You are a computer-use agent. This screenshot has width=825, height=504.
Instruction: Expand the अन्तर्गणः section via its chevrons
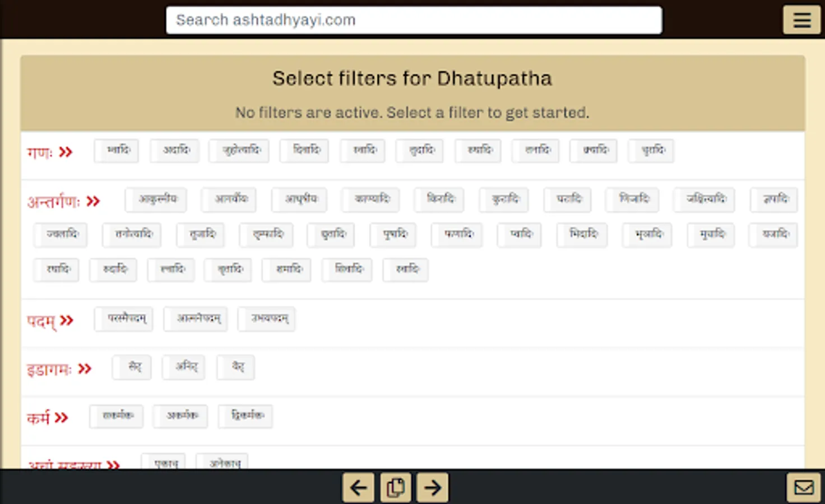94,201
